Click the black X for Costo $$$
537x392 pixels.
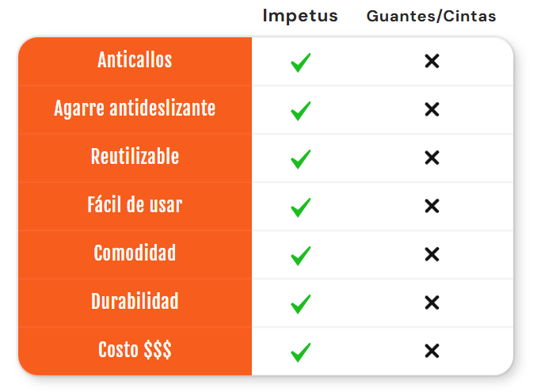pos(432,351)
